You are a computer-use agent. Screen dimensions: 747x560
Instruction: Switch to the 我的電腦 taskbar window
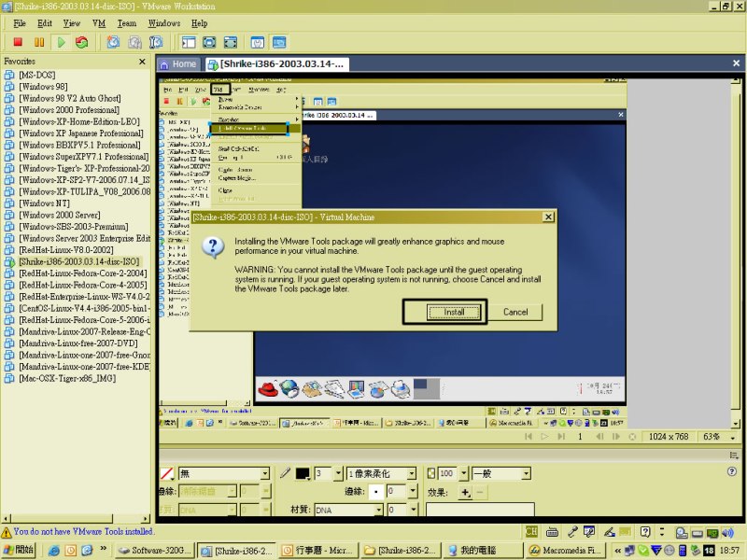coord(483,551)
